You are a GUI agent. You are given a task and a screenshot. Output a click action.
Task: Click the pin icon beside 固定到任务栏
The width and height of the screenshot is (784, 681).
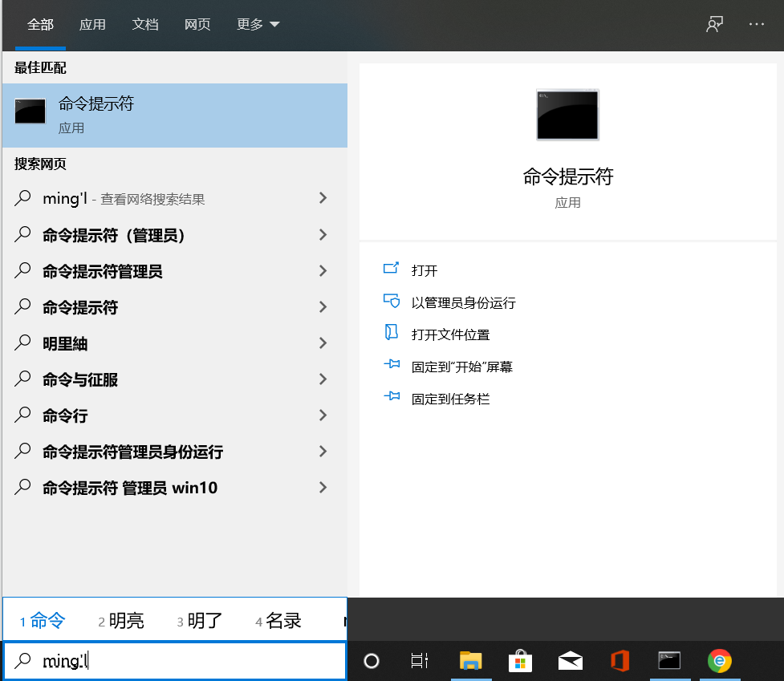tap(392, 396)
